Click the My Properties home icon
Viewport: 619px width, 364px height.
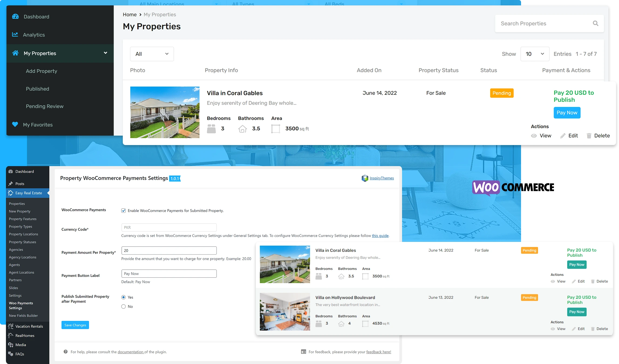click(15, 53)
